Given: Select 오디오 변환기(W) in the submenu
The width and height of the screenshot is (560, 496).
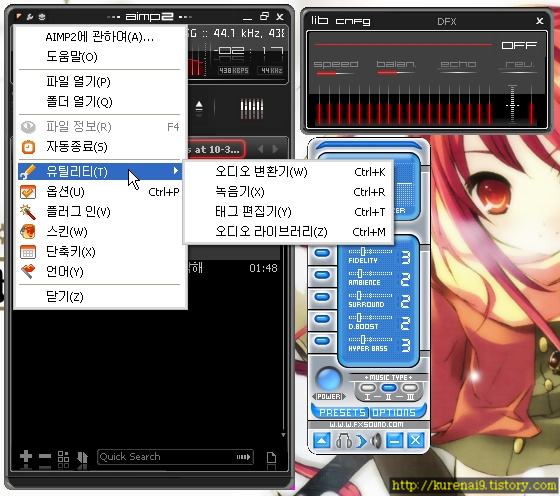Looking at the screenshot, I should [x=289, y=172].
